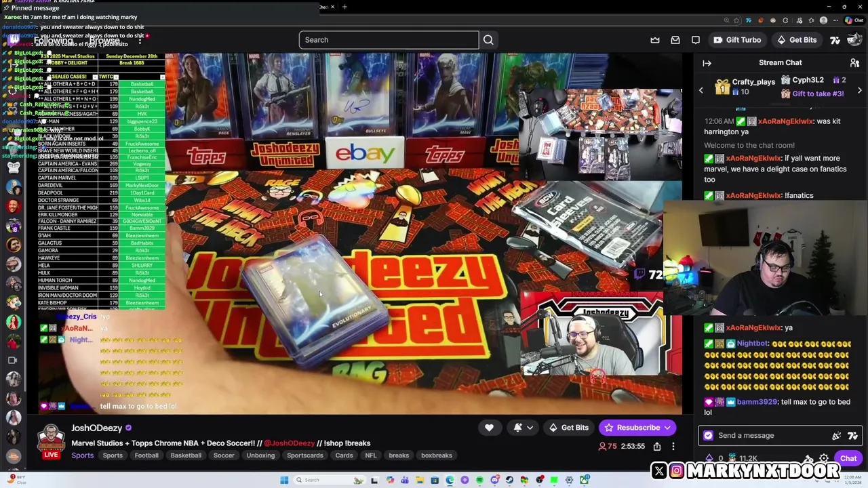This screenshot has height=488, width=868.
Task: Go to next gift leaderboard page arrow
Action: (x=860, y=90)
